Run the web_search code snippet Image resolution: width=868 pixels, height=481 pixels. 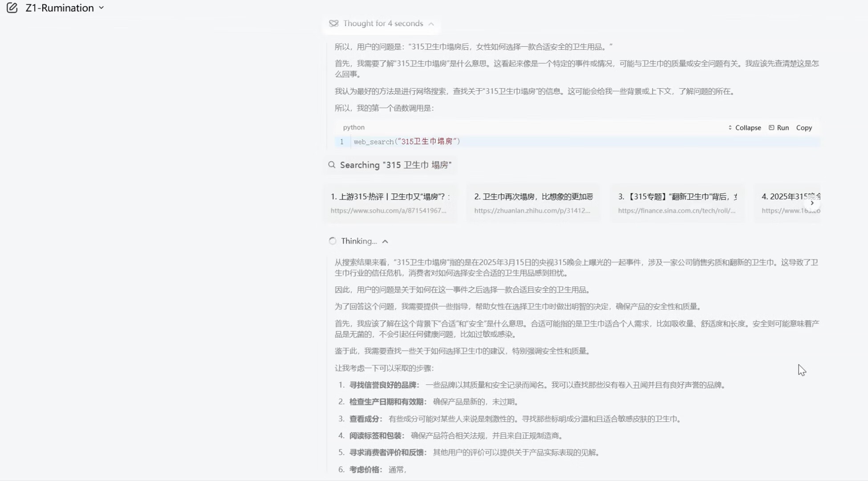779,128
